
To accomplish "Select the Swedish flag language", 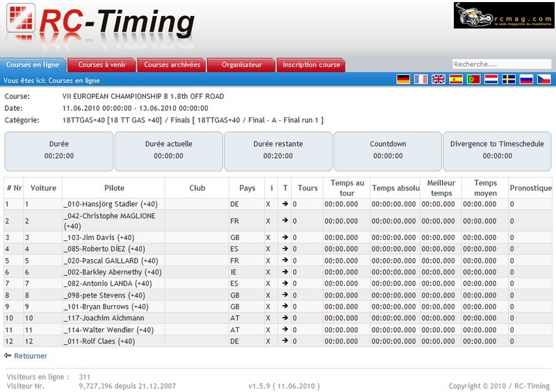I will click(509, 79).
